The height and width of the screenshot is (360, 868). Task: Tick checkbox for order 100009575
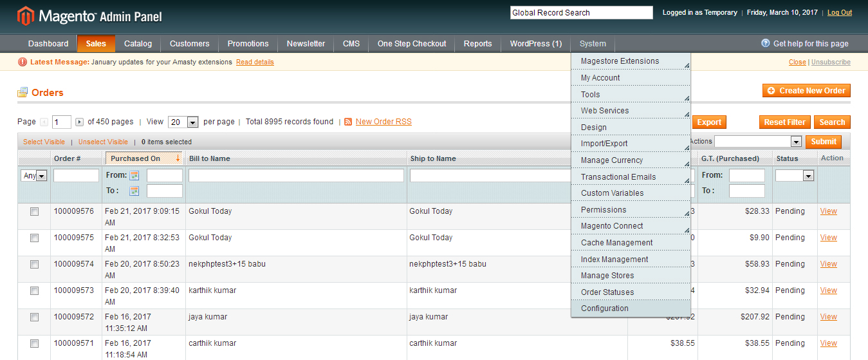(x=35, y=238)
